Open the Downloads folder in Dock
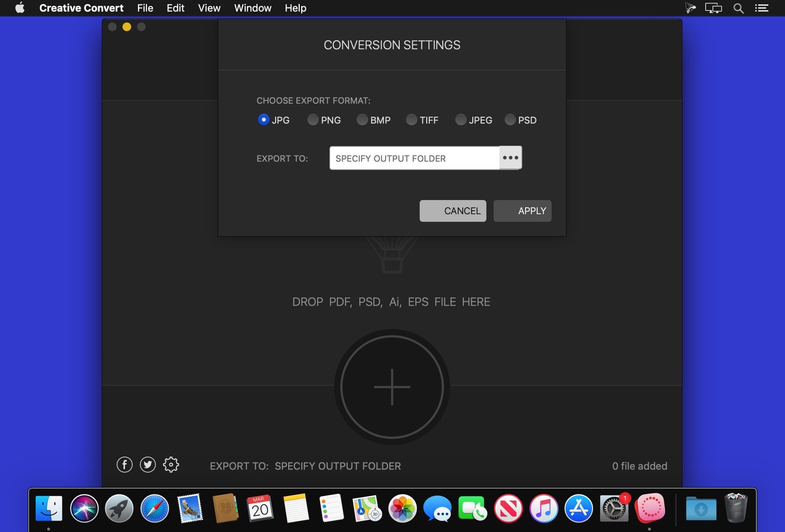Viewport: 785px width, 532px height. (701, 508)
